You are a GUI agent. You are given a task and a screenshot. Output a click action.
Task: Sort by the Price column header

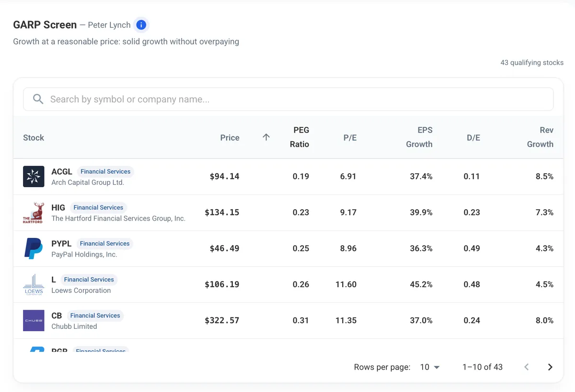pos(230,137)
